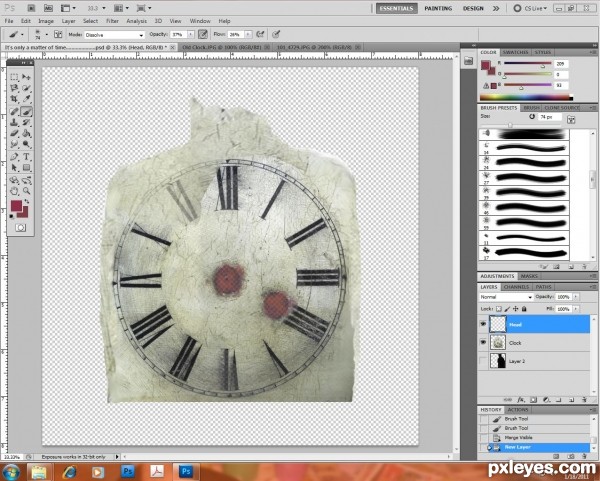Select the Dodge tool
600x481 pixels.
coord(26,144)
